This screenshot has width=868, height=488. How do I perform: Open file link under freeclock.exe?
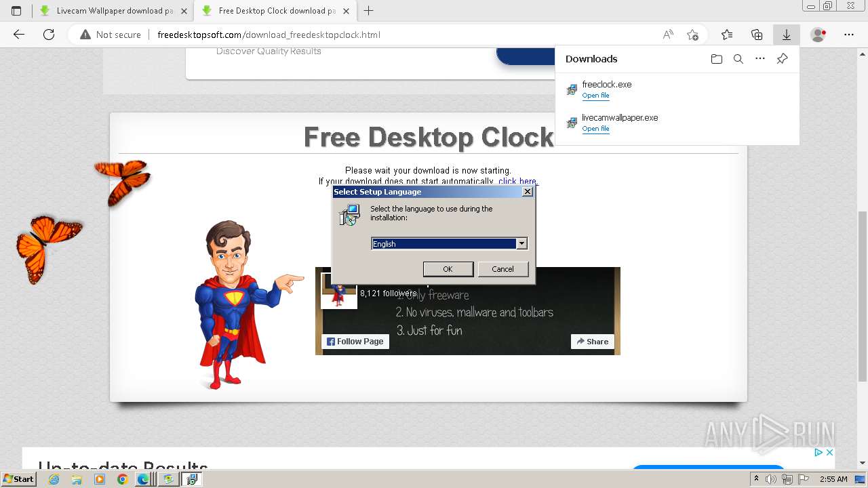[595, 96]
